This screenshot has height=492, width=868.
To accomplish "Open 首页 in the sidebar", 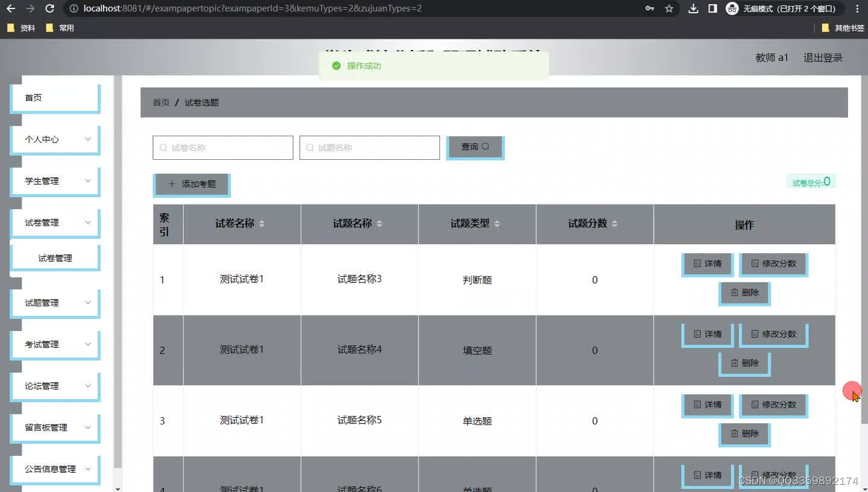I will point(55,98).
